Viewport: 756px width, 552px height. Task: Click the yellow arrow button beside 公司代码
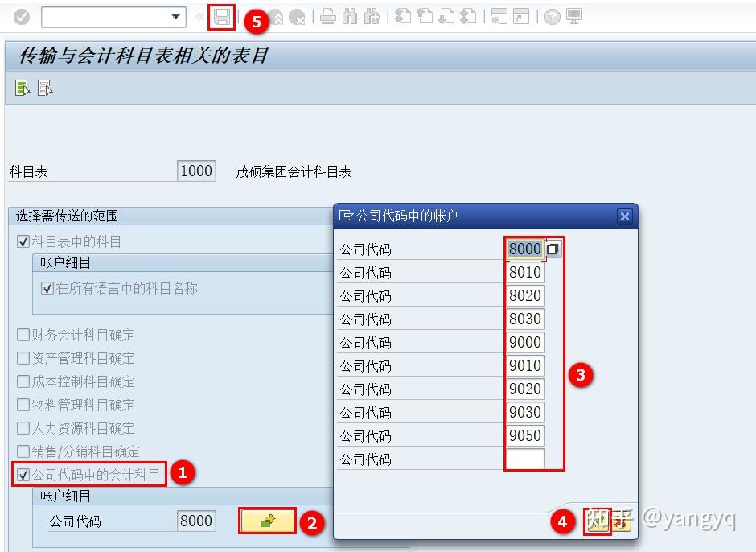[269, 521]
